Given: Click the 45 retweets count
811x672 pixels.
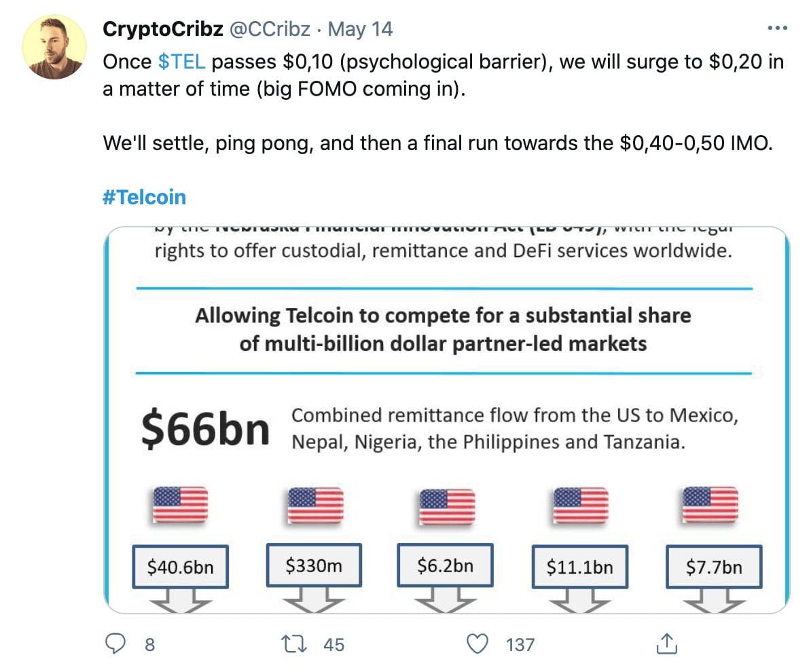Looking at the screenshot, I should pos(334,645).
